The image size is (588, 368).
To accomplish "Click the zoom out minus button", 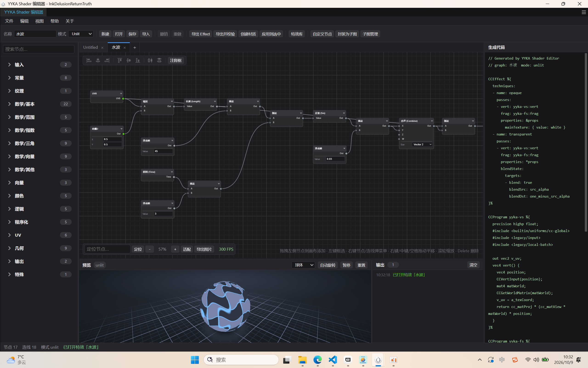I will [x=150, y=249].
